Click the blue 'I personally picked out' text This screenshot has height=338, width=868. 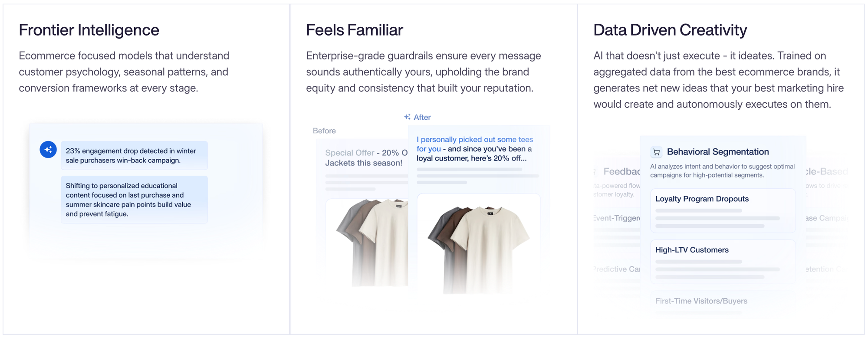pos(475,144)
